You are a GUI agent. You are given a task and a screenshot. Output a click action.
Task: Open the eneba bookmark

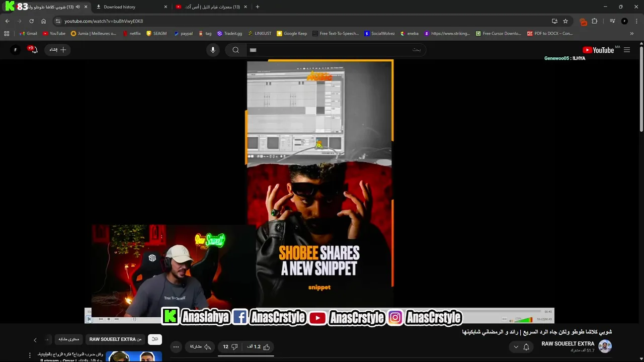pyautogui.click(x=410, y=34)
